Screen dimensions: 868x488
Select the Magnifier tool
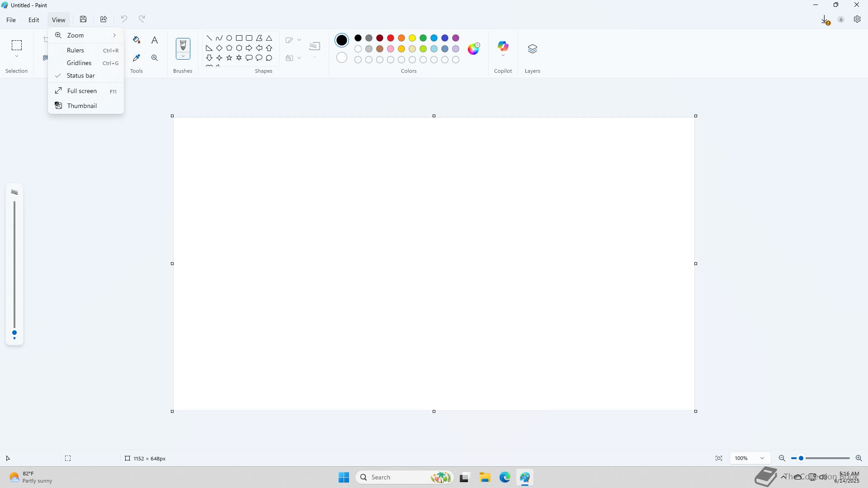pos(155,58)
